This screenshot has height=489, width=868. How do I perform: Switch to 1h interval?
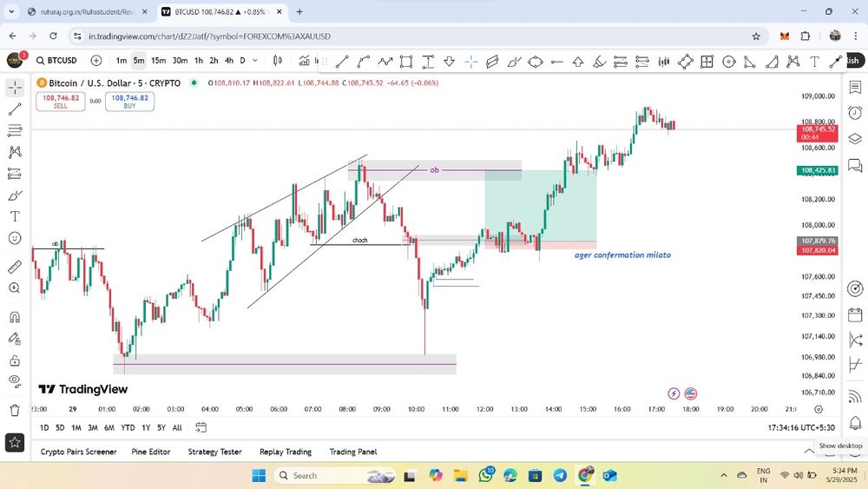pos(199,60)
